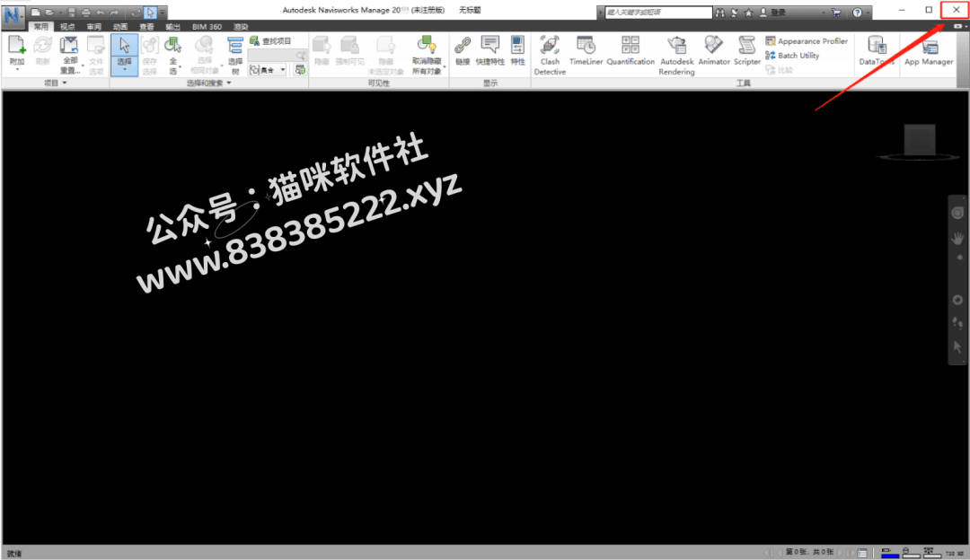Switch to the 渲染 (Render) ribbon tab
This screenshot has width=970, height=560.
click(241, 27)
